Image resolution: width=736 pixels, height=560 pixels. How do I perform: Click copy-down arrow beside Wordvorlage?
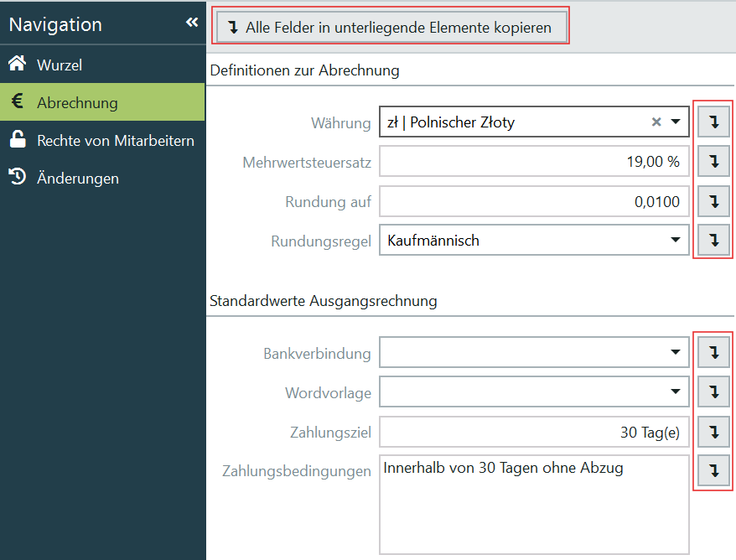pyautogui.click(x=713, y=391)
